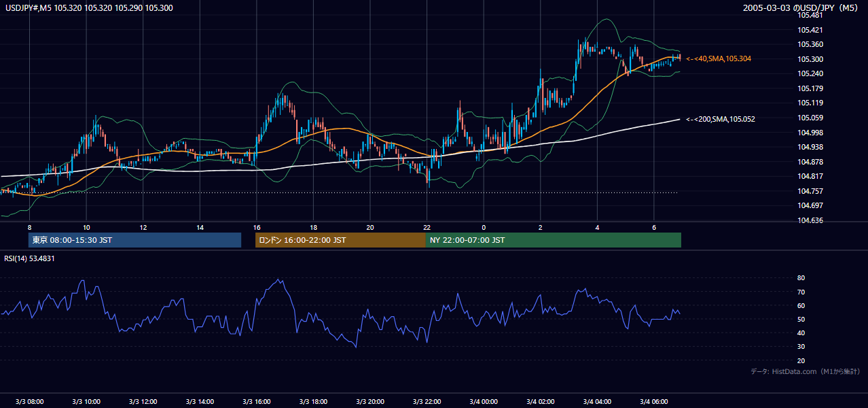Select the 東京 08:00-15:30 JST session bar

(x=134, y=240)
